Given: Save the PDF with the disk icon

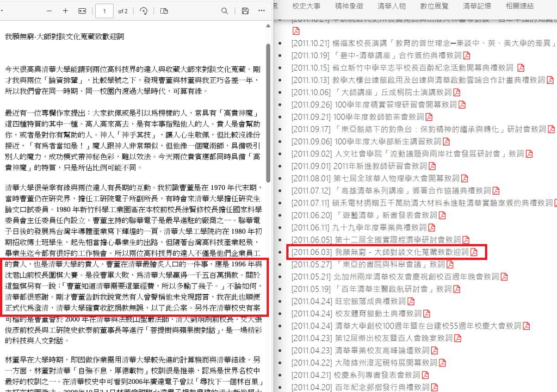Looking at the screenshot, I should point(245,11).
